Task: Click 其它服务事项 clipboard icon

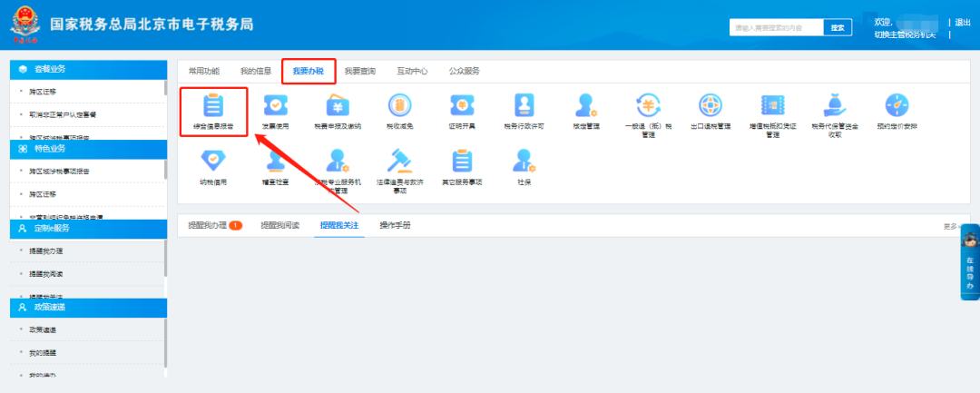Action: click(462, 162)
